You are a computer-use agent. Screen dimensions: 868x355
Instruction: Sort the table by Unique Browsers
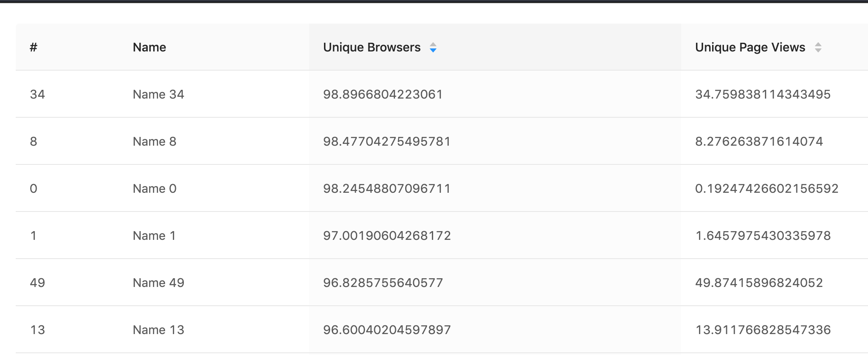pyautogui.click(x=371, y=47)
